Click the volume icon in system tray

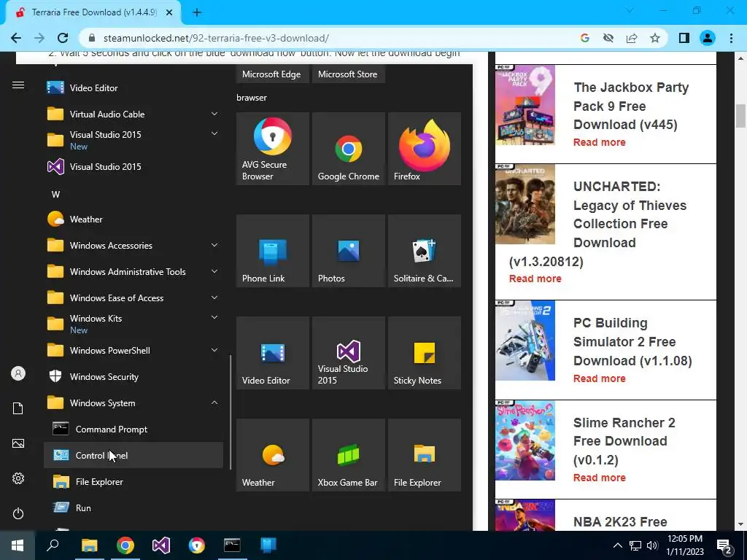[x=652, y=545]
